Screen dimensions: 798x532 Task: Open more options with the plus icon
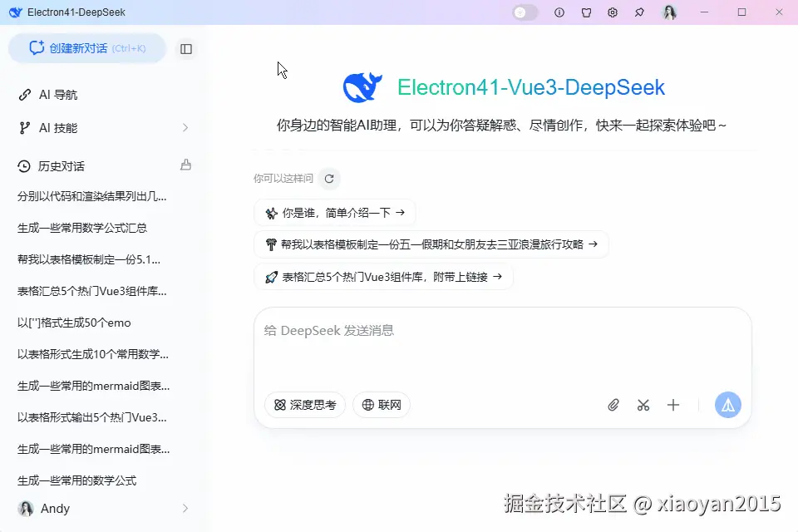673,405
